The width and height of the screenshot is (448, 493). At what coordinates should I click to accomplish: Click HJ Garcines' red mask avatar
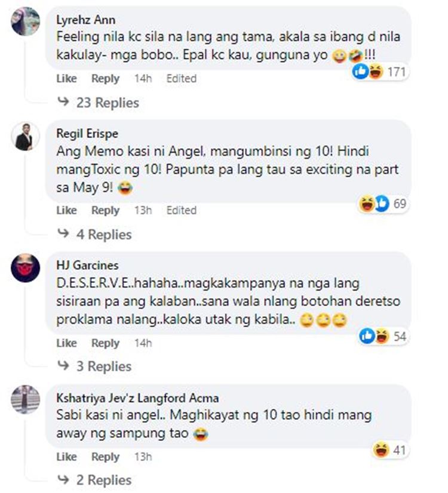tap(26, 268)
